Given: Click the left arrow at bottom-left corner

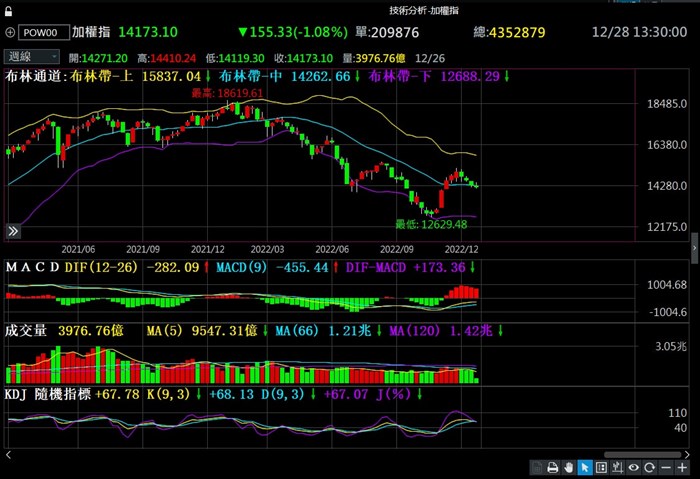Looking at the screenshot, I should 8,453.
